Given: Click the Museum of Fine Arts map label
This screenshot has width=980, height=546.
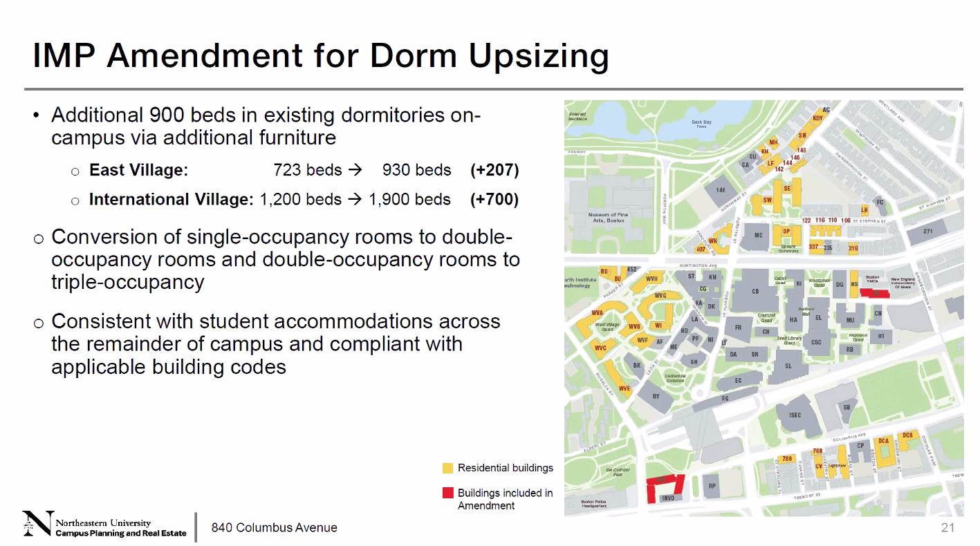Looking at the screenshot, I should coord(607,218).
